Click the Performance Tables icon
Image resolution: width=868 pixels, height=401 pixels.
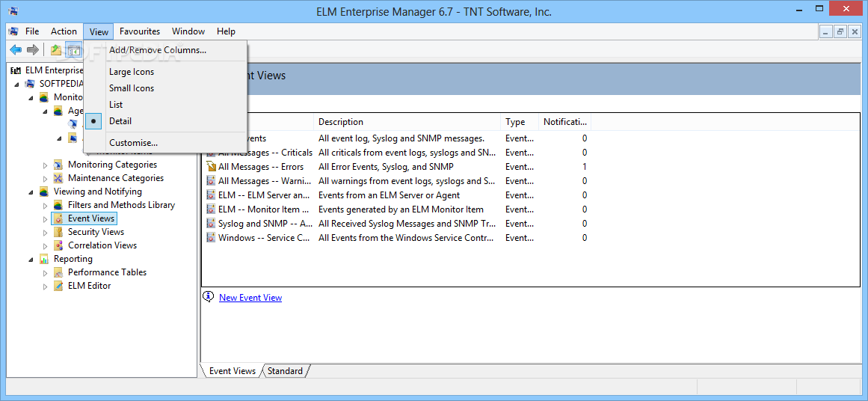coord(58,272)
